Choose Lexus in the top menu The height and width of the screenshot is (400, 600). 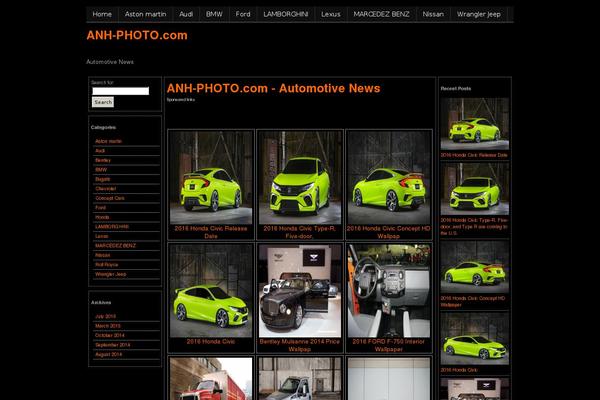pyautogui.click(x=331, y=14)
